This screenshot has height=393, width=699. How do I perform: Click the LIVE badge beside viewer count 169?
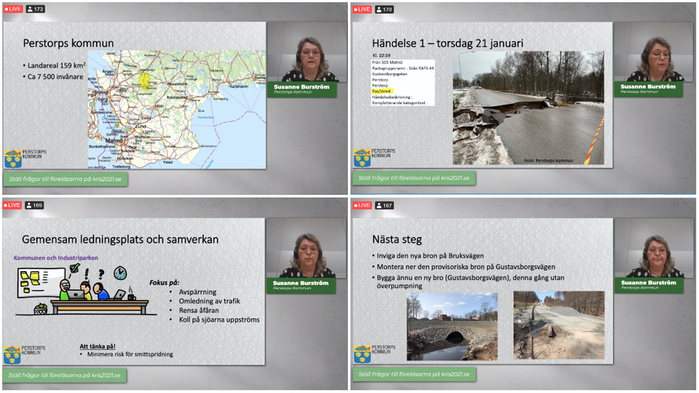click(12, 205)
